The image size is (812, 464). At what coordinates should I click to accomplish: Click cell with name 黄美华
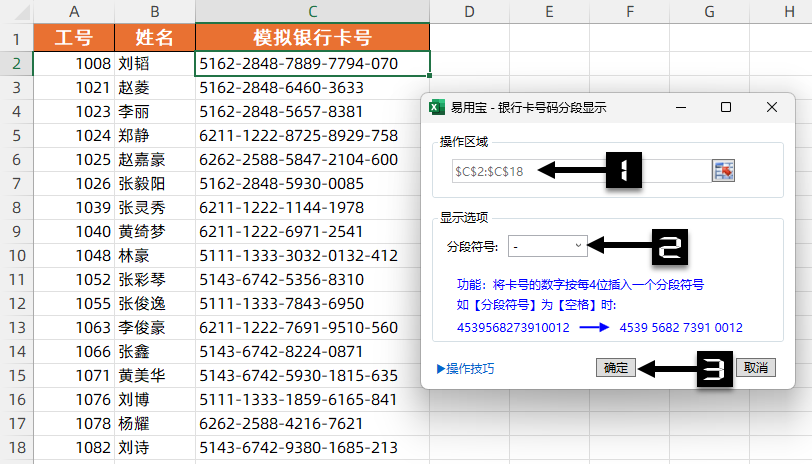point(155,375)
